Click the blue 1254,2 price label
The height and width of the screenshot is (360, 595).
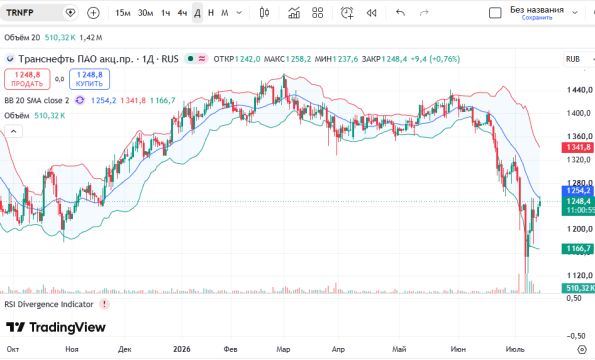point(578,190)
